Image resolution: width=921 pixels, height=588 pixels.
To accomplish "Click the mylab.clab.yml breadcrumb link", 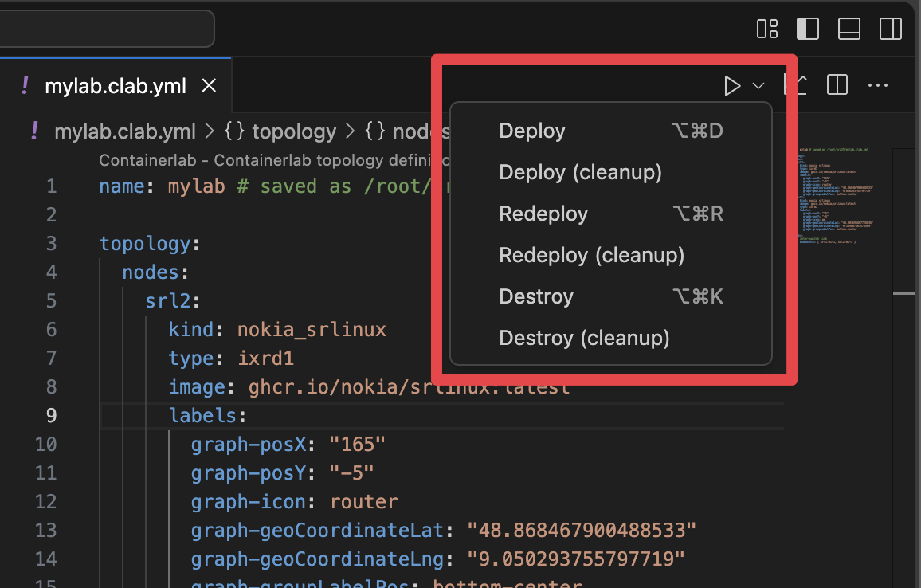I will pos(125,131).
